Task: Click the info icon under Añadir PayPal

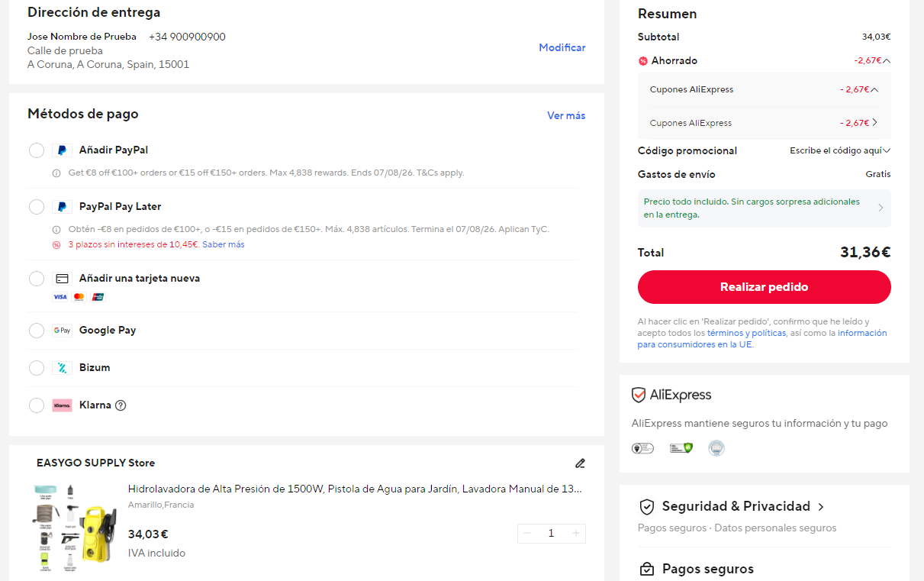Action: pos(56,173)
